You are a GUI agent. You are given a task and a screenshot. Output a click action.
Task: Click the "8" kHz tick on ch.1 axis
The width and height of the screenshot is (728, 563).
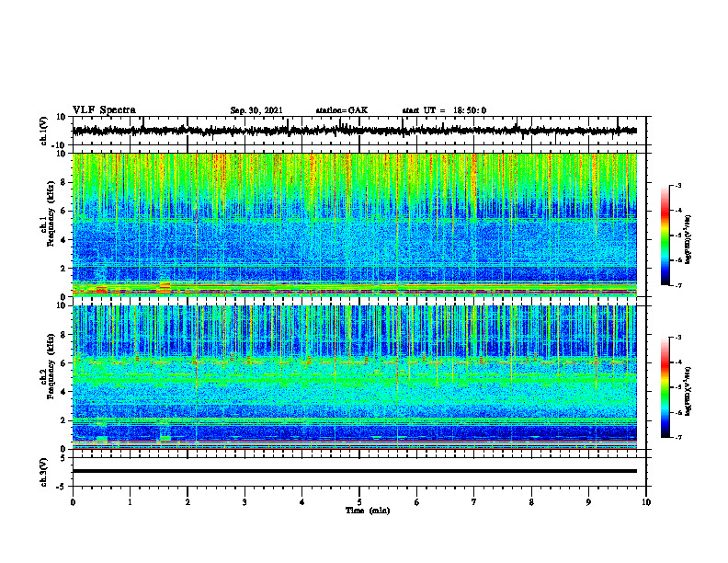63,182
